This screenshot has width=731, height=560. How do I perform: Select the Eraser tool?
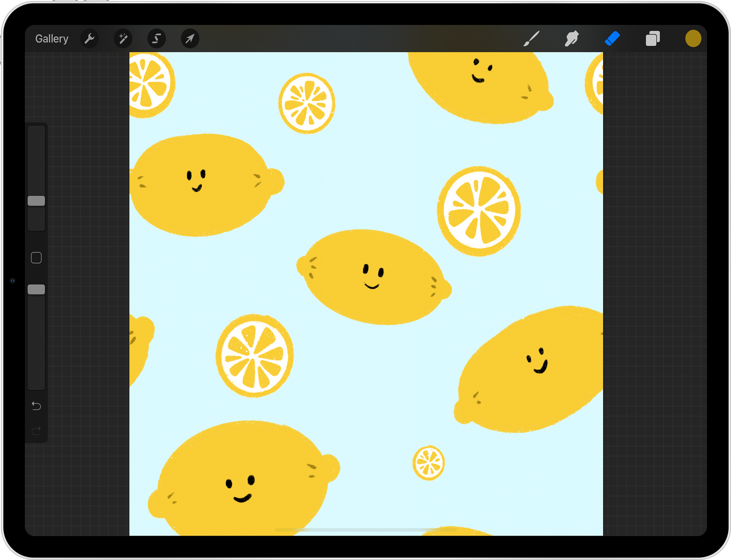pos(612,39)
